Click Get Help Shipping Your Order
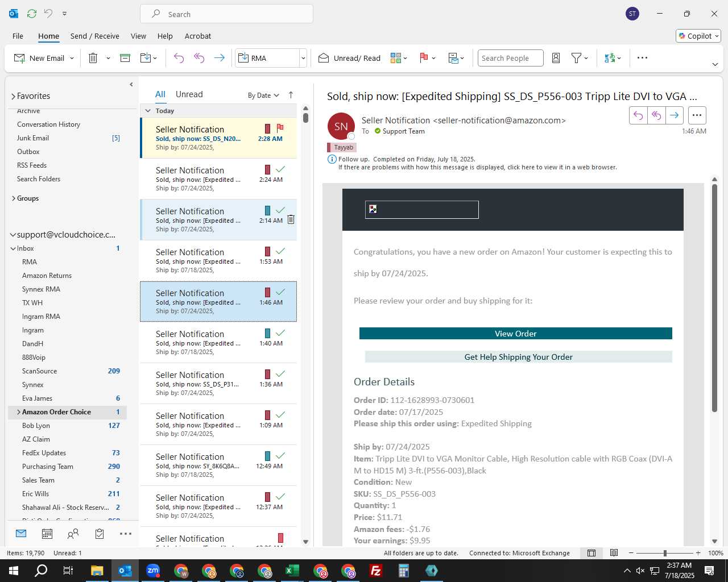Viewport: 728px width, 582px height. click(x=519, y=357)
